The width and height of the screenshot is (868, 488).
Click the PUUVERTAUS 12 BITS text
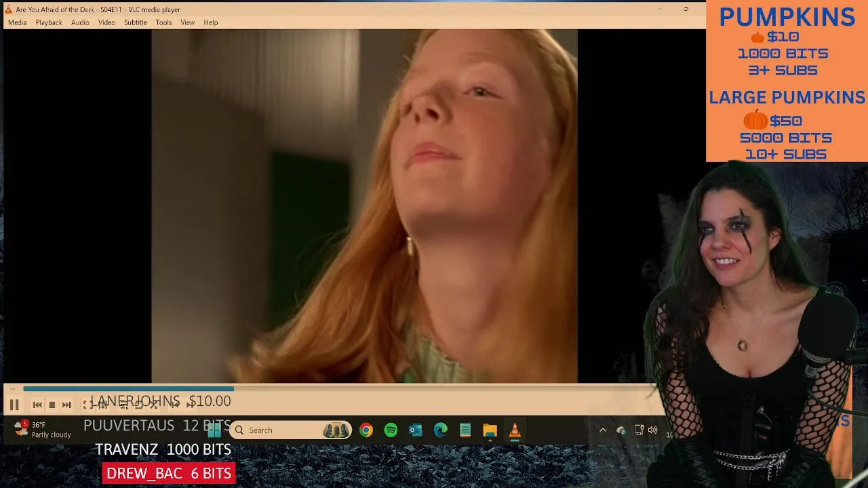[157, 426]
